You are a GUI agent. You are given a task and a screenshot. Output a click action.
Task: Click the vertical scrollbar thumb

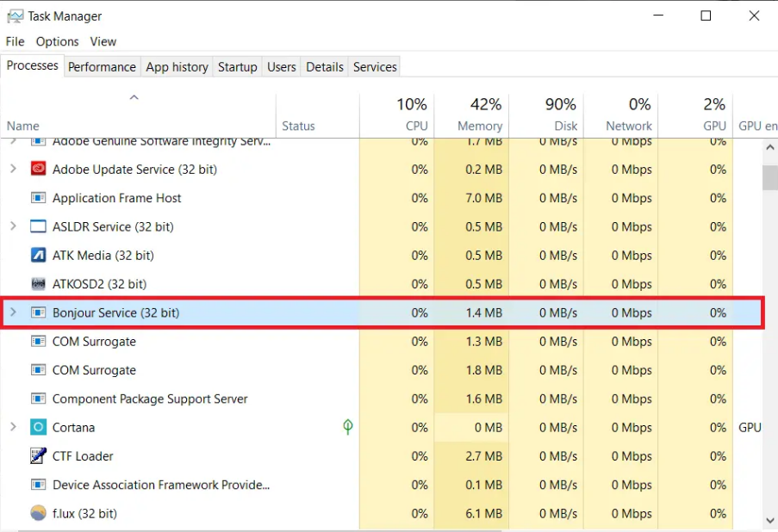(x=770, y=177)
